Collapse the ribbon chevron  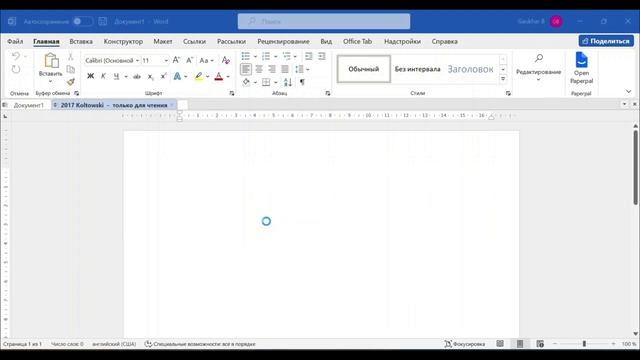[629, 91]
